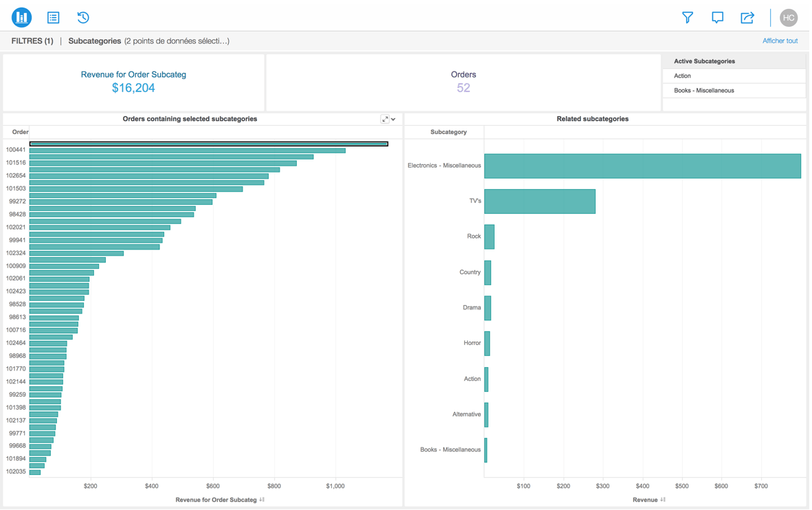Select the Electronics - Miscellaneous revenue bar
Image resolution: width=812 pixels, height=510 pixels.
[x=642, y=166]
